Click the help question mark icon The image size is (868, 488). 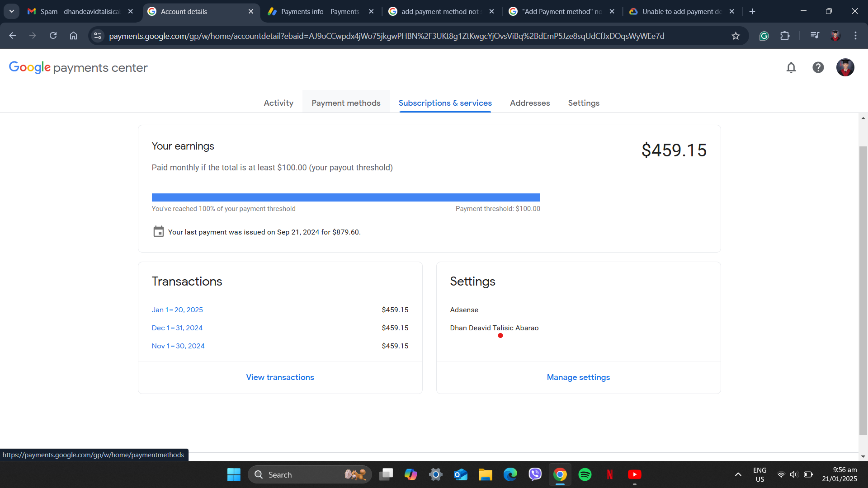coord(818,68)
